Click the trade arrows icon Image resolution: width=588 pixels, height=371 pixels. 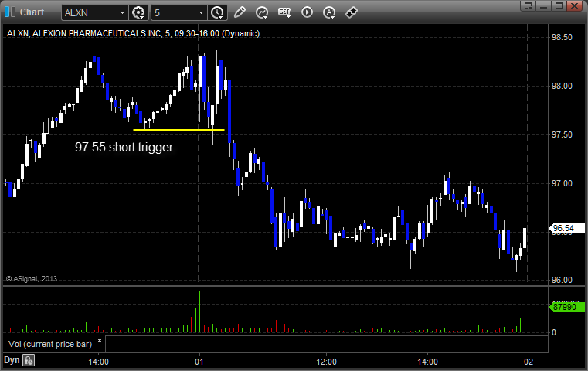[352, 12]
